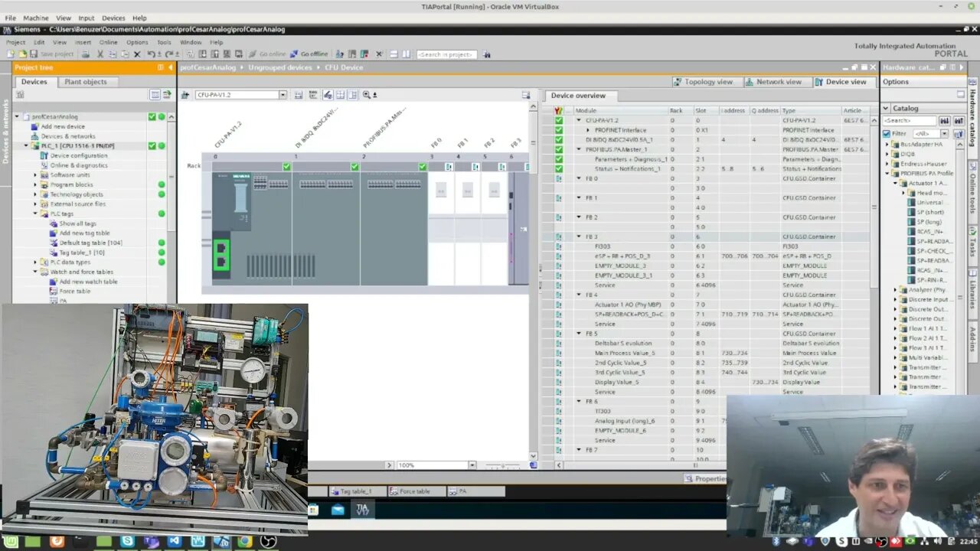Screen dimensions: 980x551
Task: Click the Undo arrow icon
Action: 151,54
